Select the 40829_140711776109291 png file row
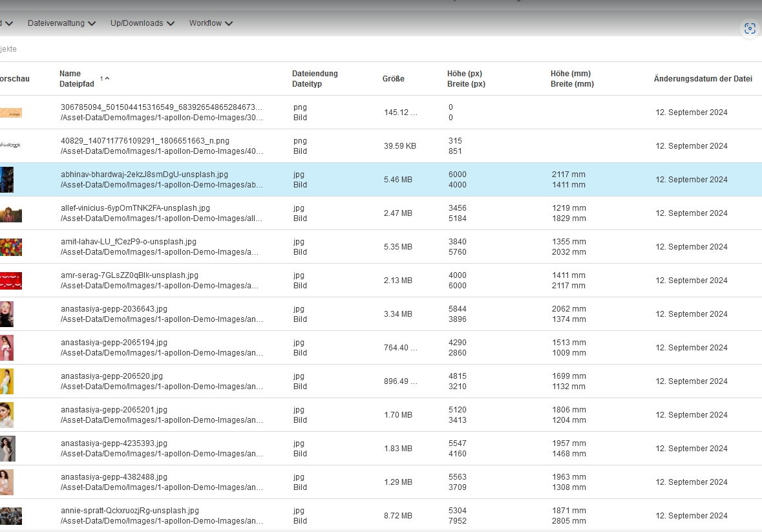762x532 pixels. (x=145, y=141)
